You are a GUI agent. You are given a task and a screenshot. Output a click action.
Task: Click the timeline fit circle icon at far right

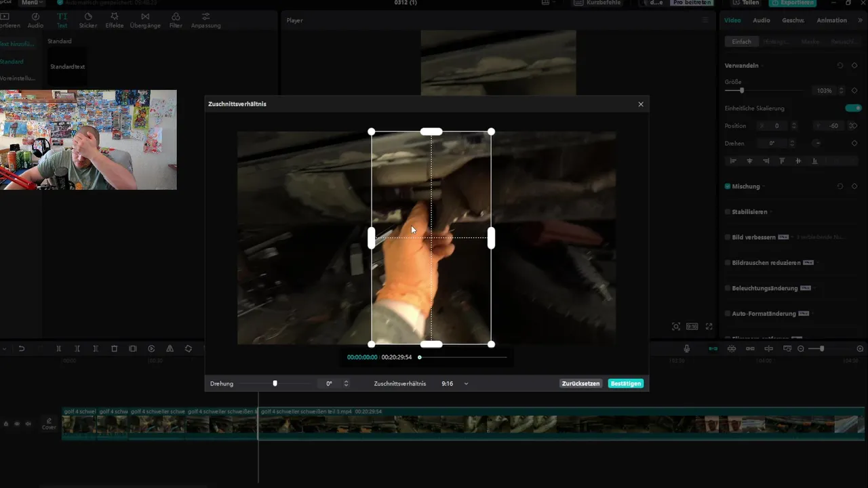[861, 348]
